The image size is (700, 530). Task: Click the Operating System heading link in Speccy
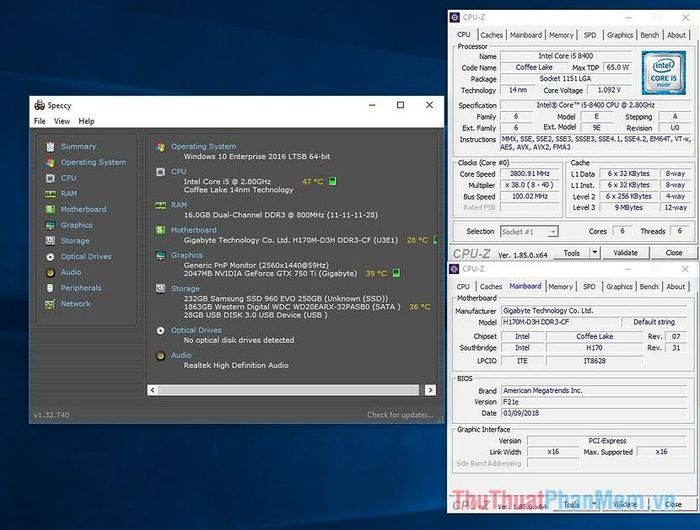pyautogui.click(x=204, y=146)
